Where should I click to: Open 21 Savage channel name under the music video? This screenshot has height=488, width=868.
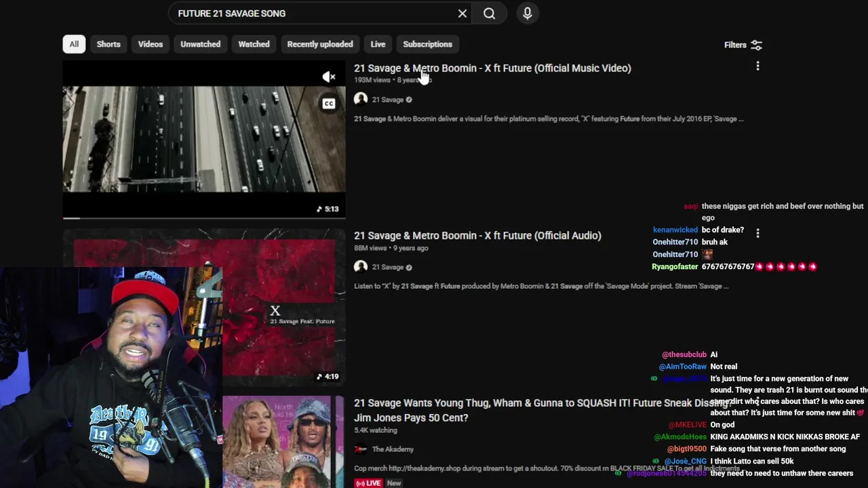(387, 100)
